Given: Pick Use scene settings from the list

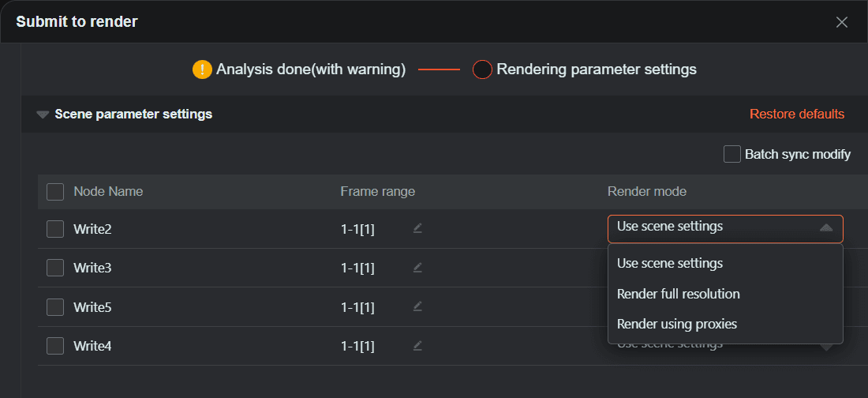Looking at the screenshot, I should point(669,263).
